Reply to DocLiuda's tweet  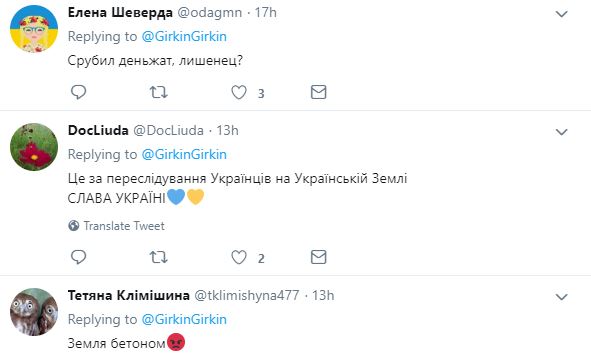click(78, 257)
